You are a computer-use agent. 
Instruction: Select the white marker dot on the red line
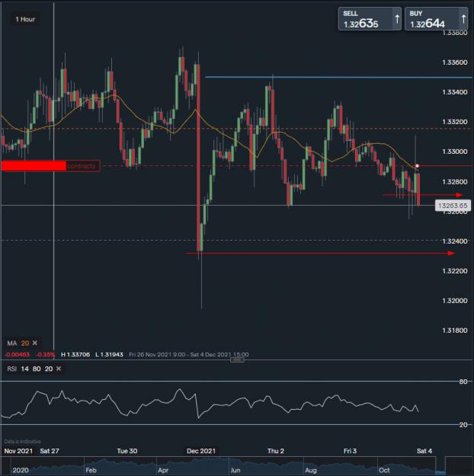tap(417, 166)
